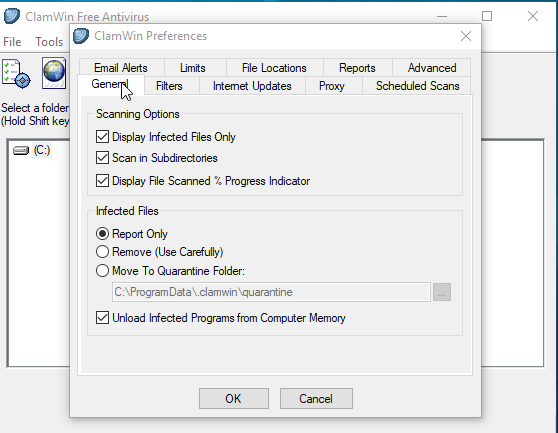The height and width of the screenshot is (433, 558).
Task: Toggle Scan in Subdirectories checkbox
Action: 102,158
